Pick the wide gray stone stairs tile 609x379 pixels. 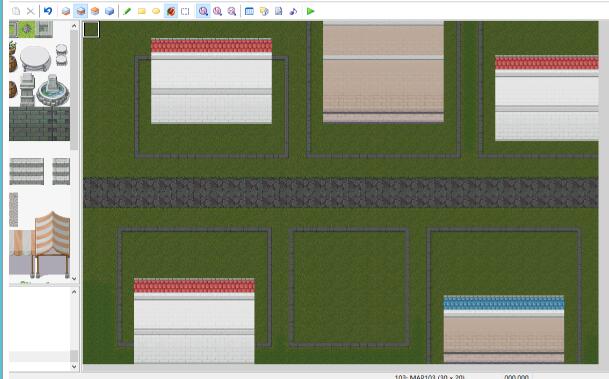[x=26, y=171]
